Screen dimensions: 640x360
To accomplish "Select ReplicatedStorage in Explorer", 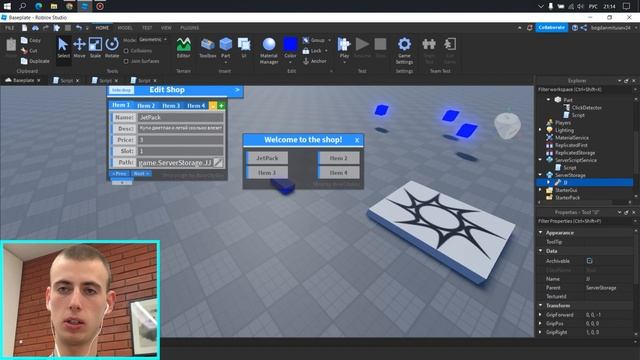I will pos(575,153).
